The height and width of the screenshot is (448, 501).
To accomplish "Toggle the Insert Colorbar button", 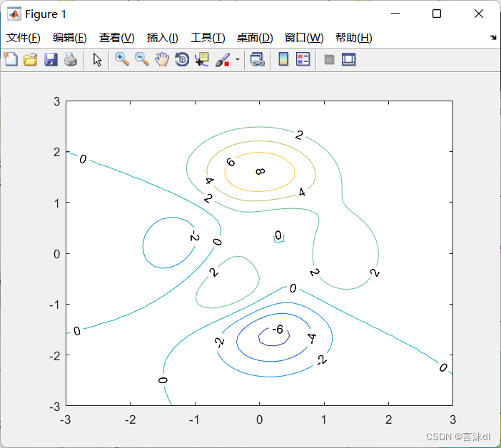I will click(283, 60).
